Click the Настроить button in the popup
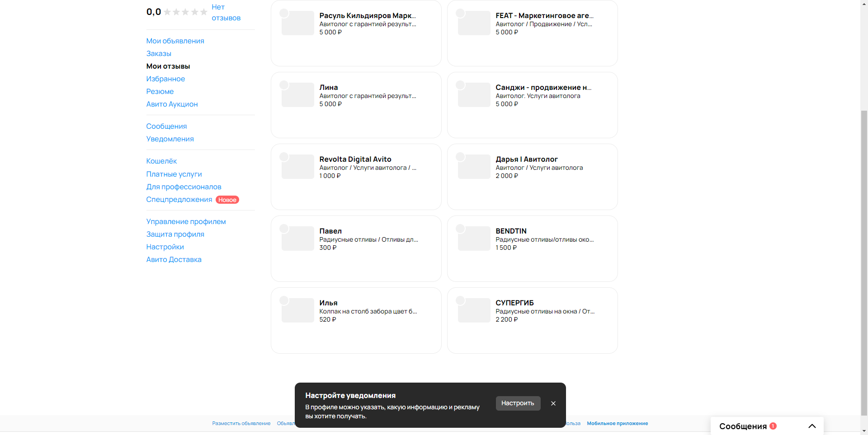This screenshot has width=868, height=435. [518, 403]
